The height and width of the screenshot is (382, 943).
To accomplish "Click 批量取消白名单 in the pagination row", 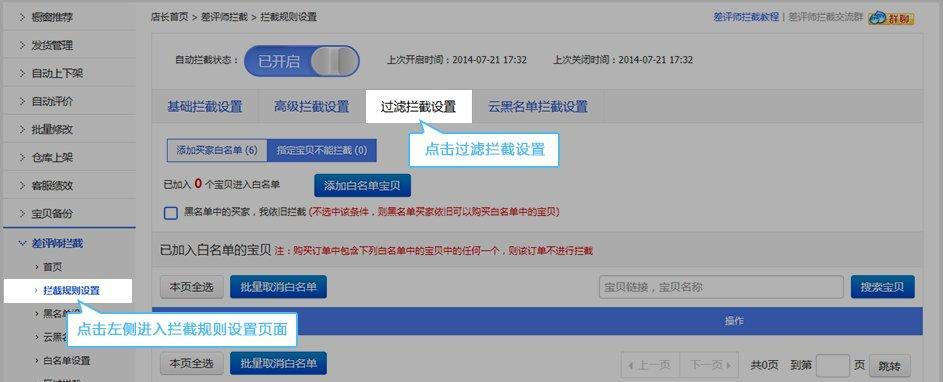I will (278, 363).
